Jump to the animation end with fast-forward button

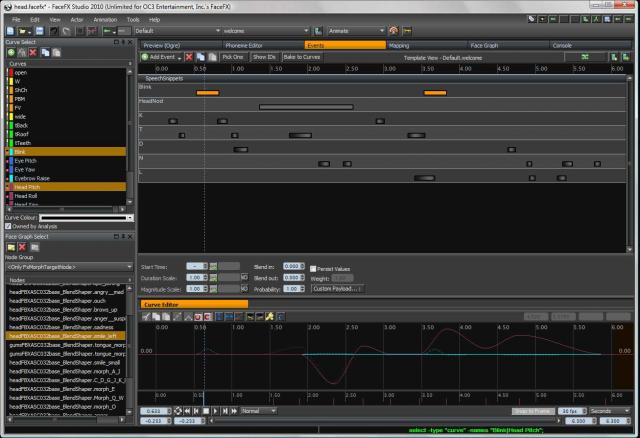(234, 411)
